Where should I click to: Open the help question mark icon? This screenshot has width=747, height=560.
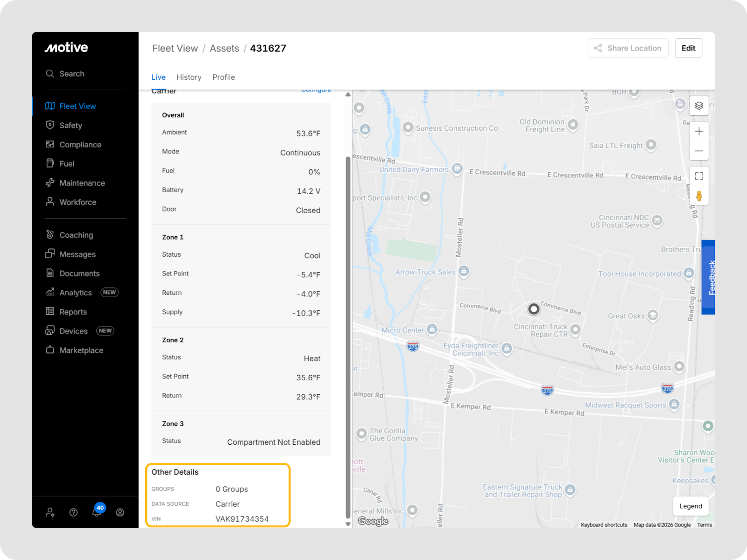coord(73,512)
